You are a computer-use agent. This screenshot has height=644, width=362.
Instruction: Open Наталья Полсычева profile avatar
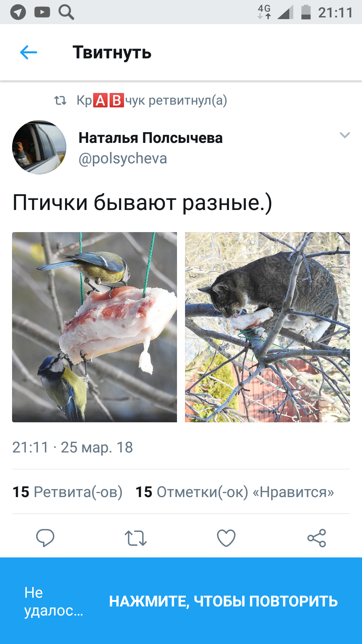click(39, 147)
